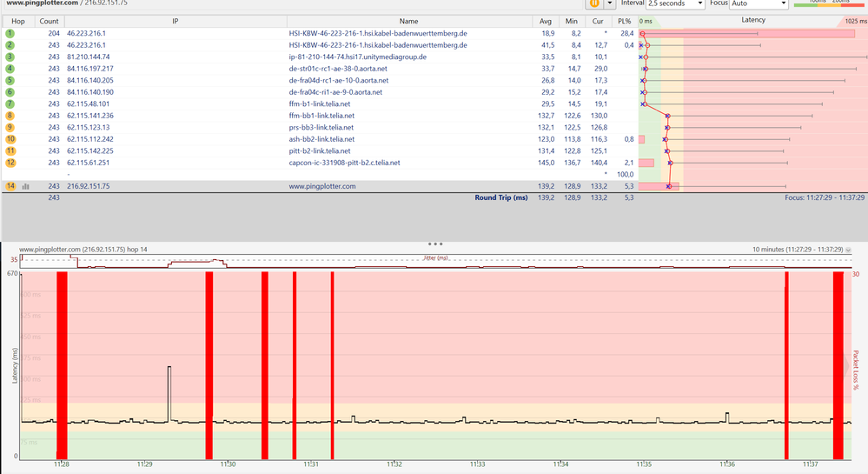Select IP address 216.92.151.75 in hop 14

point(89,186)
